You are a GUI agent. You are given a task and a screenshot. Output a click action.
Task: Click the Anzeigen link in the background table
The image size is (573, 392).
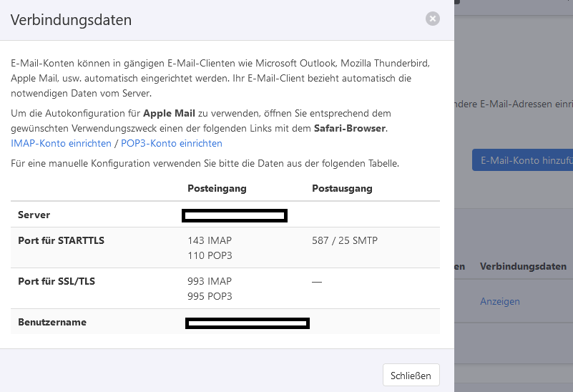click(499, 301)
